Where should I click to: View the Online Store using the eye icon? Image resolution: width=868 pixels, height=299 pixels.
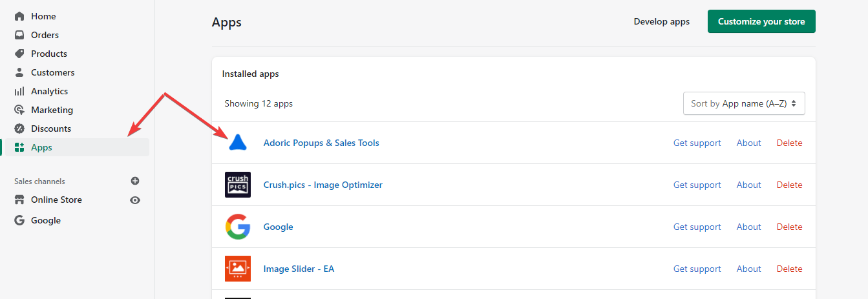(x=135, y=200)
